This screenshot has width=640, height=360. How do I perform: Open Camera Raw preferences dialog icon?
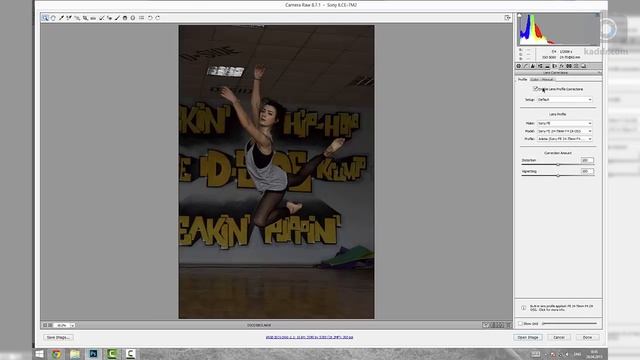pos(141,18)
